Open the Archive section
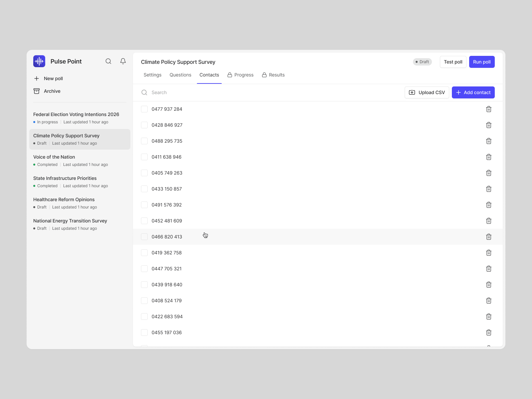The width and height of the screenshot is (532, 399). [x=47, y=91]
